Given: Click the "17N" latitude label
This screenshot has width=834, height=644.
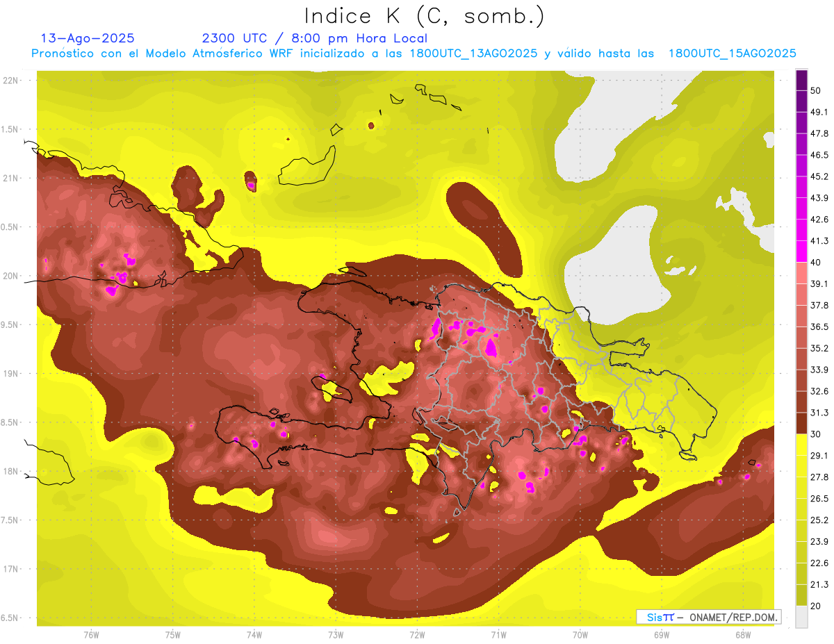Looking at the screenshot, I should pos(12,569).
